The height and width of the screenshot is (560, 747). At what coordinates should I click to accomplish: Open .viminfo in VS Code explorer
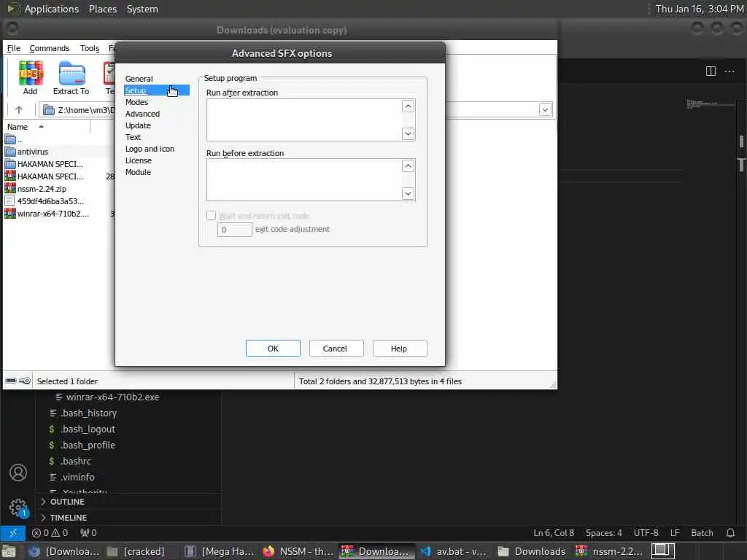(77, 477)
